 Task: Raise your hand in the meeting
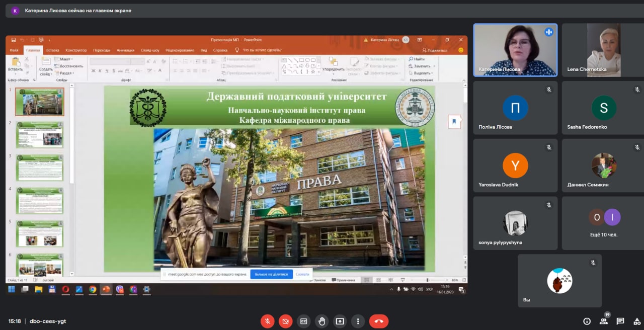321,321
